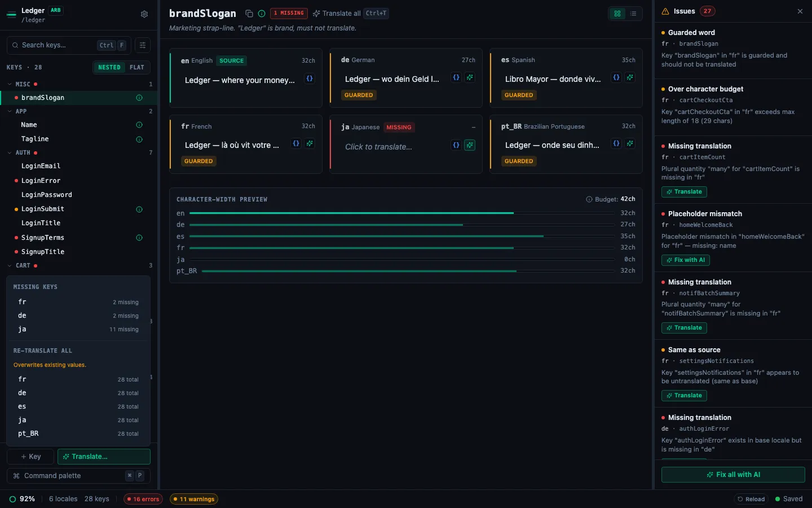The image size is (812, 508).
Task: Click the 1 MISSING badge
Action: pyautogui.click(x=289, y=13)
